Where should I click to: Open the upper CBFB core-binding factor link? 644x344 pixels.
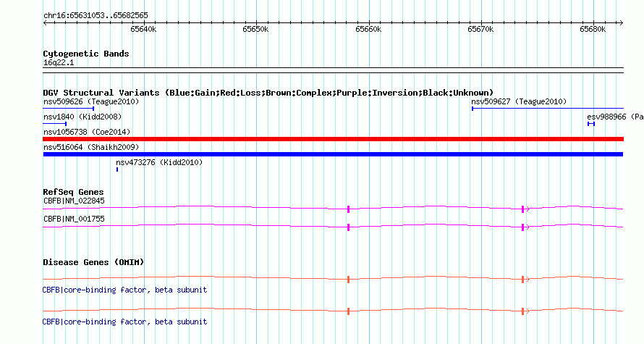[125, 290]
